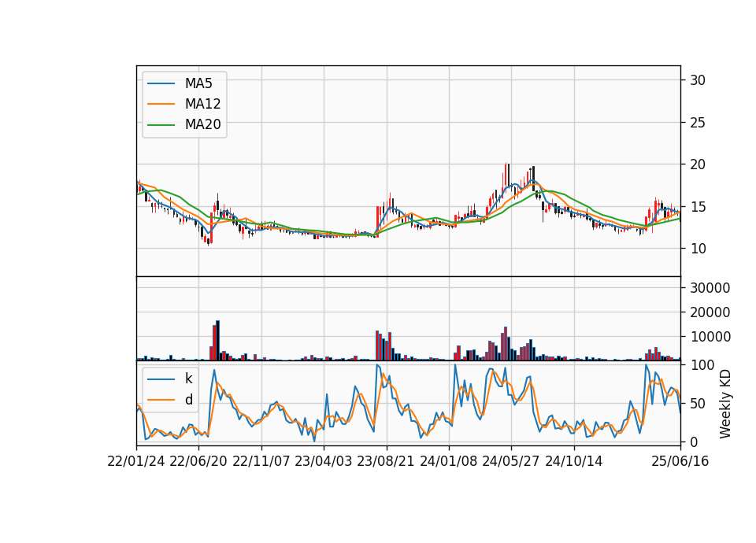Click the price axis value 25
Viewport: 756px width, 543px height.
(698, 123)
